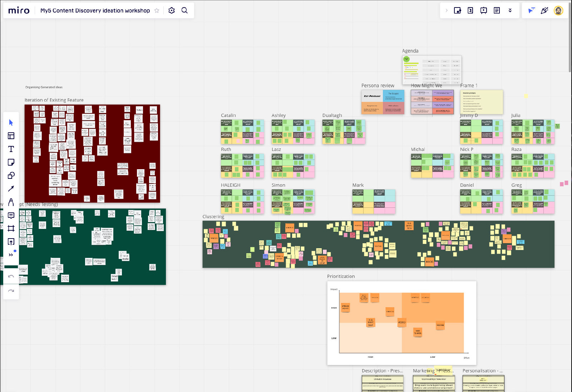Add a comment with Comment tool
Screen dimensions: 572x392
11,215
